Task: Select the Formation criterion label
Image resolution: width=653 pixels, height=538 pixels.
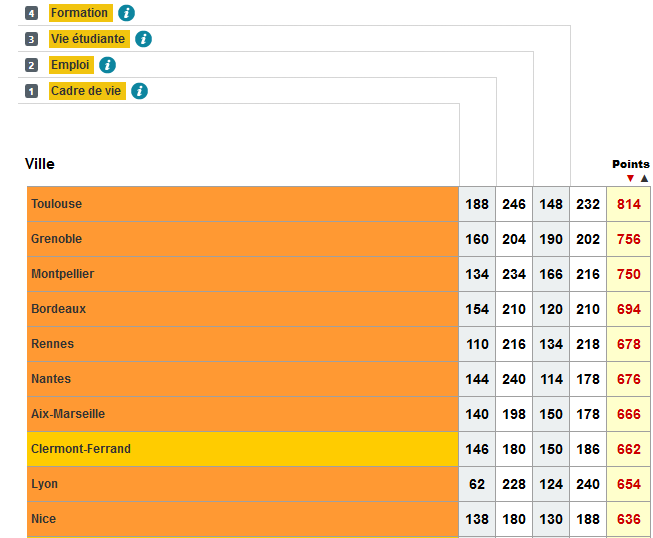Action: [x=80, y=13]
